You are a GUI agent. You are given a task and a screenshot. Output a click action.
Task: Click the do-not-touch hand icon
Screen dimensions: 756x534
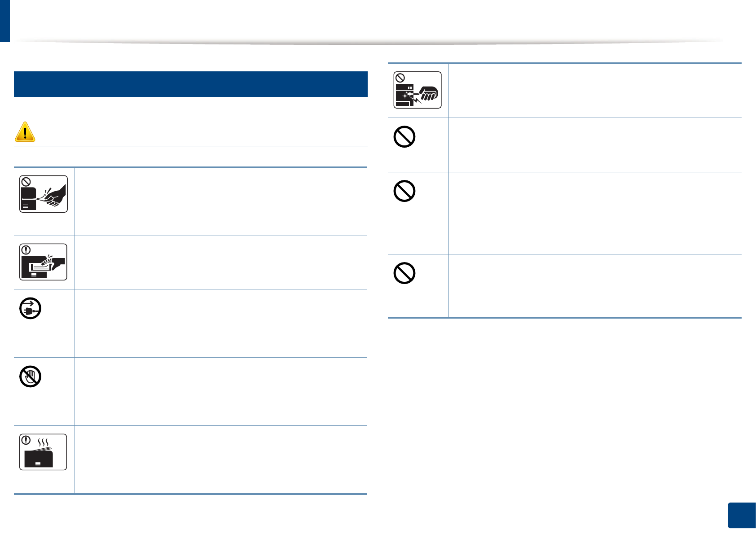coord(31,376)
